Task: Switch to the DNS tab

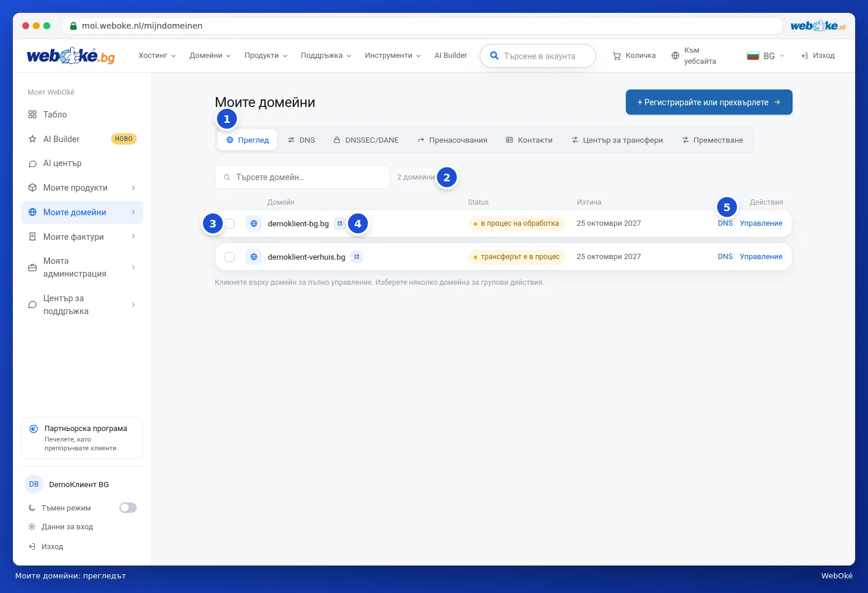Action: pyautogui.click(x=301, y=140)
